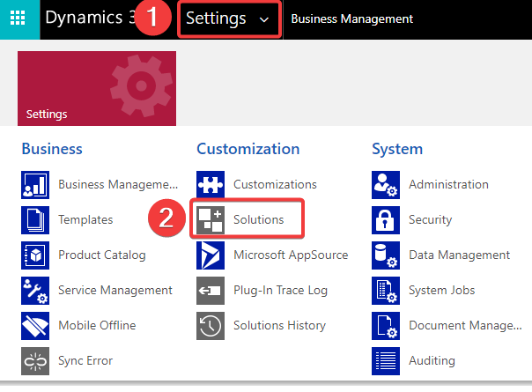The width and height of the screenshot is (532, 392).
Task: Go to Data Management text link
Action: 460,255
